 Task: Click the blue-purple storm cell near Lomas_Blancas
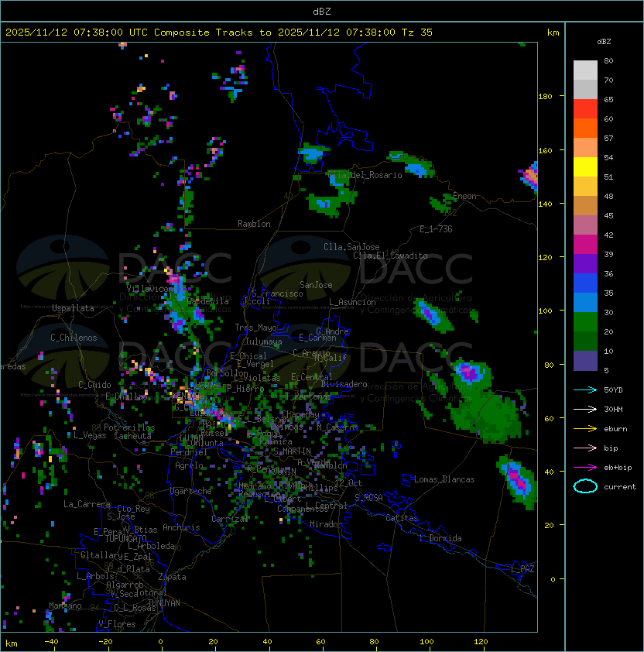[x=519, y=481]
